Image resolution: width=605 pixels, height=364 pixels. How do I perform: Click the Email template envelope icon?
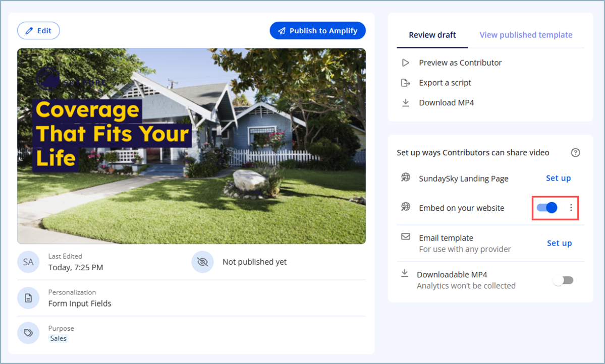click(406, 236)
